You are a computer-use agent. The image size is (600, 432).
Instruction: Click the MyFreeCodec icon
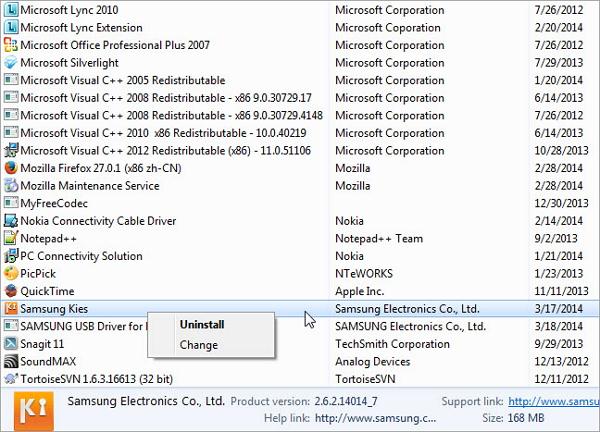click(11, 203)
